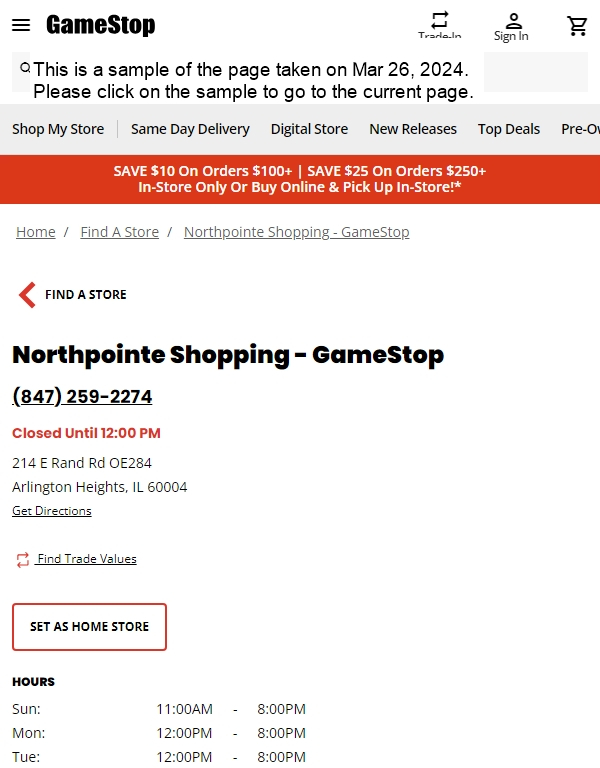The height and width of the screenshot is (768, 600).
Task: Open the shopping cart icon
Action: [x=577, y=25]
